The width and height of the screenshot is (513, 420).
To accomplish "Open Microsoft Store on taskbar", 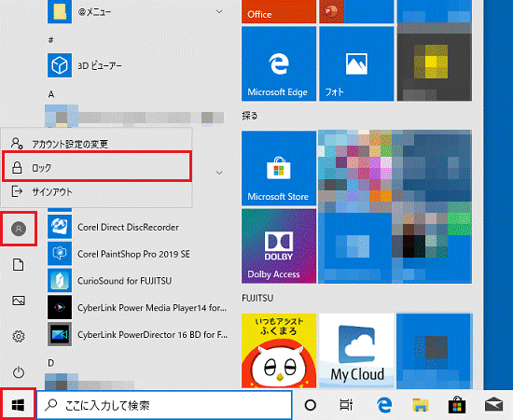I will pyautogui.click(x=457, y=405).
